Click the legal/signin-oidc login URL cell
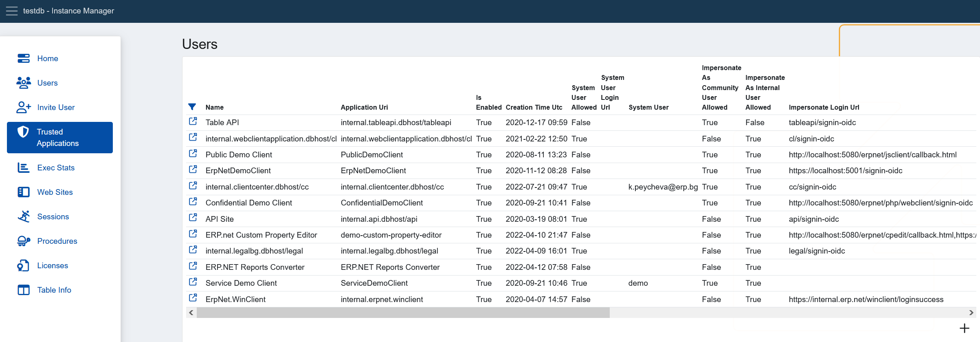Screen dimensions: 980x342 tap(817, 251)
